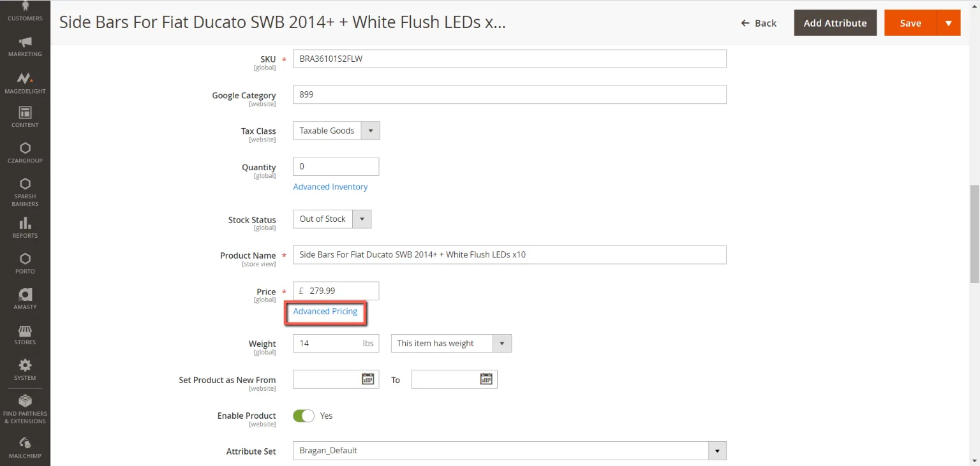Open the Customers sidebar menu

25,11
